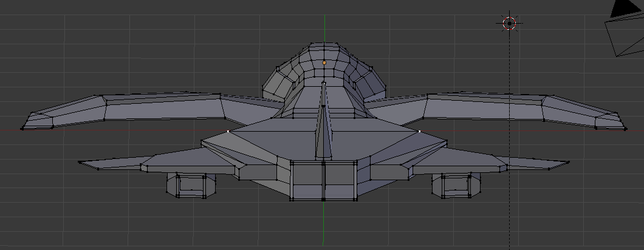
Task: Click the left panel of the center hatch
Action: click(307, 181)
